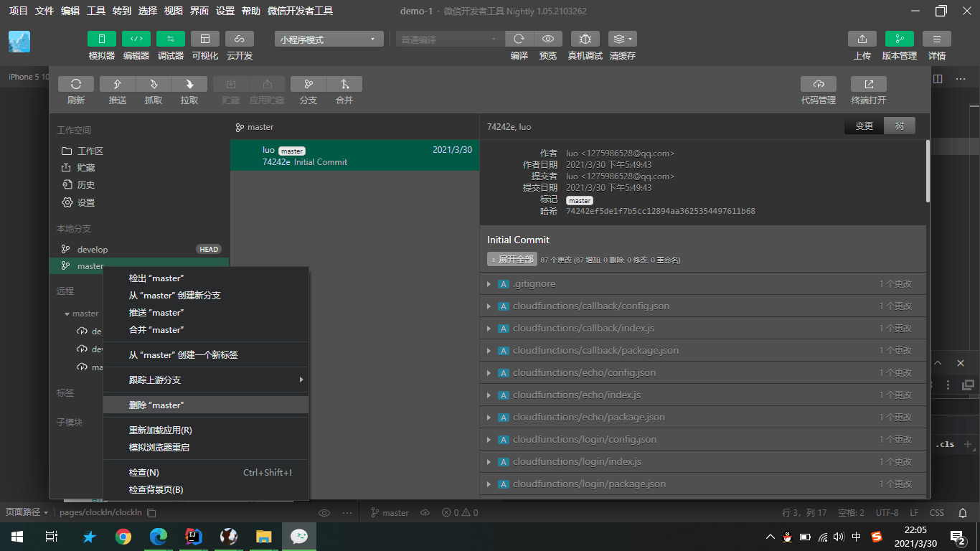Open the 项目 menu
This screenshot has height=551, width=980.
point(19,11)
